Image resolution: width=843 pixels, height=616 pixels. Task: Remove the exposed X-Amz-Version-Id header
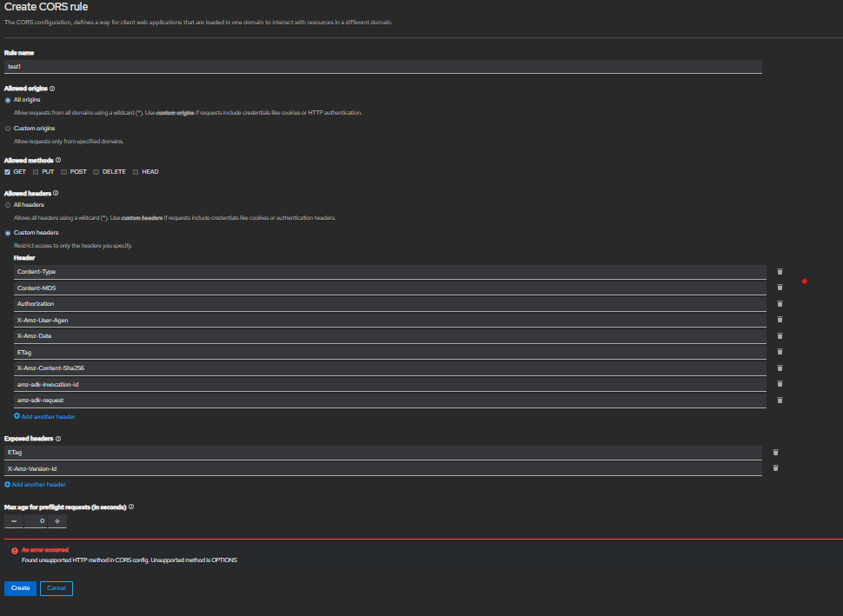pos(775,468)
